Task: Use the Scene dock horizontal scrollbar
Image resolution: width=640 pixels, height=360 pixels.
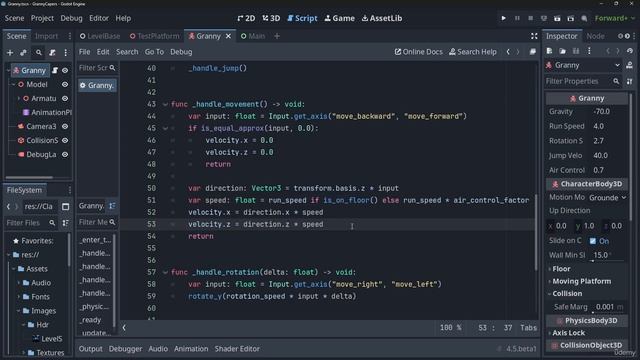Action: tap(29, 178)
